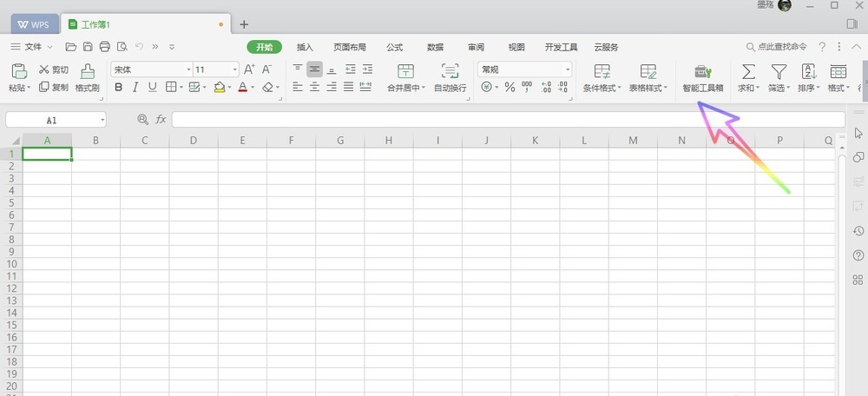Click the Paste (粘贴) clipboard icon
Screen dimensions: 868x396
[x=19, y=71]
